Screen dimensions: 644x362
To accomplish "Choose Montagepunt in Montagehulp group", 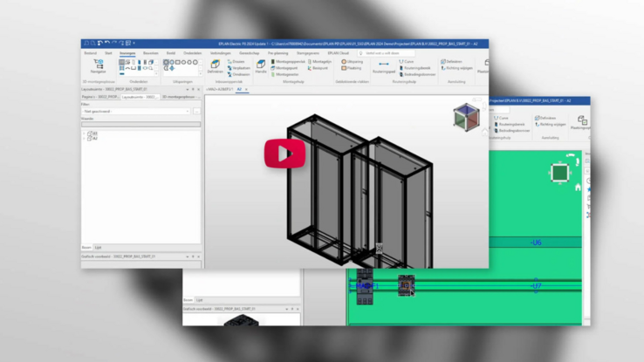I will tap(284, 68).
